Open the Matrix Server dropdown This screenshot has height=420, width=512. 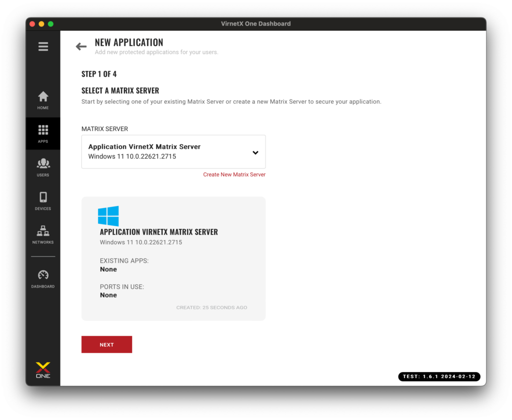tap(173, 151)
